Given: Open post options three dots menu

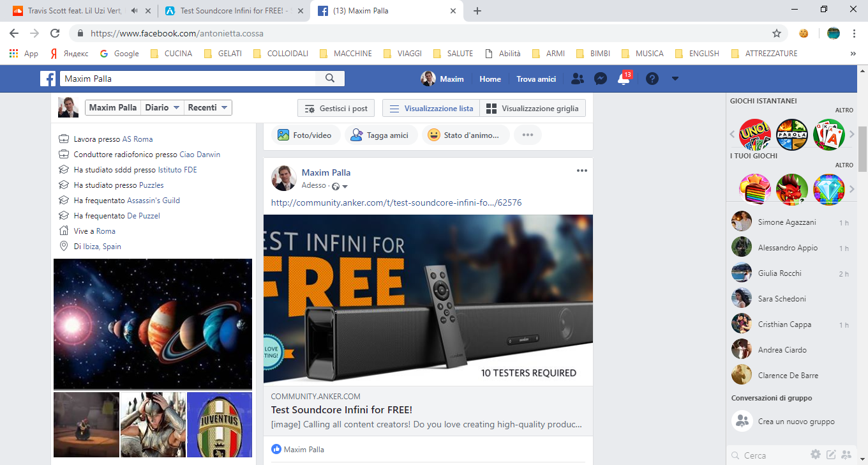Looking at the screenshot, I should point(581,171).
